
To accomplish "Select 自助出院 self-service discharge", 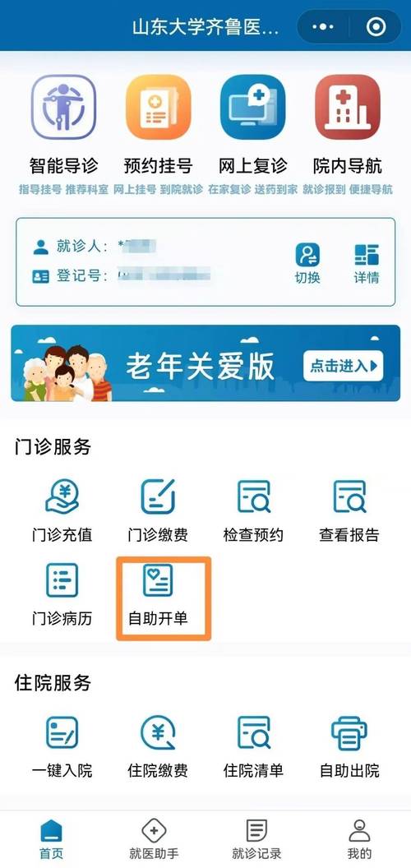I will point(349,746).
